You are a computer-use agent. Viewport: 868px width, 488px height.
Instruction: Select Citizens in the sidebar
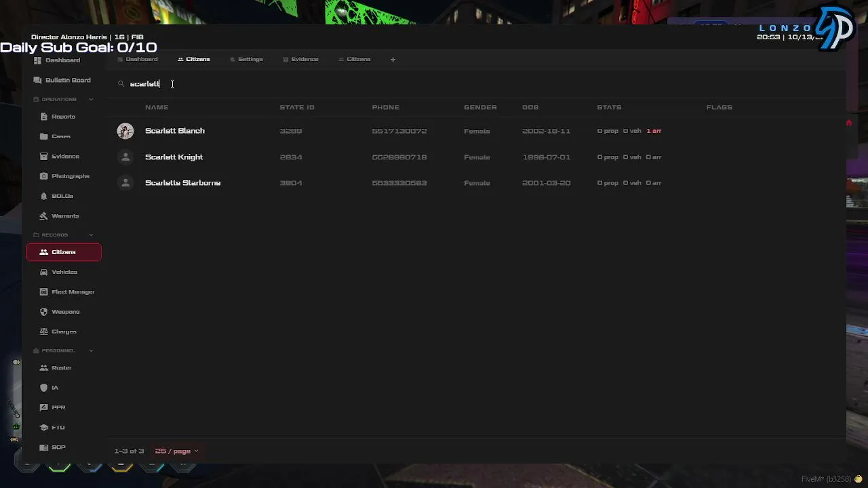pyautogui.click(x=64, y=252)
